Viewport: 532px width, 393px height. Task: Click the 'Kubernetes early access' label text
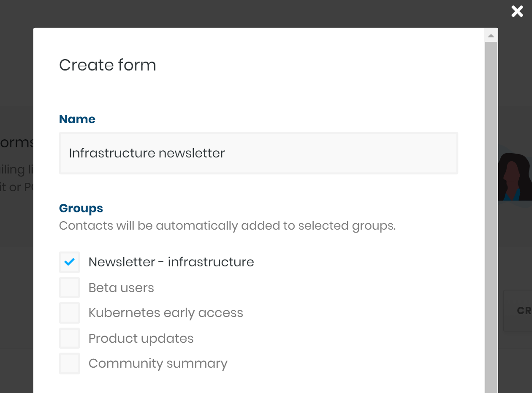coord(166,313)
